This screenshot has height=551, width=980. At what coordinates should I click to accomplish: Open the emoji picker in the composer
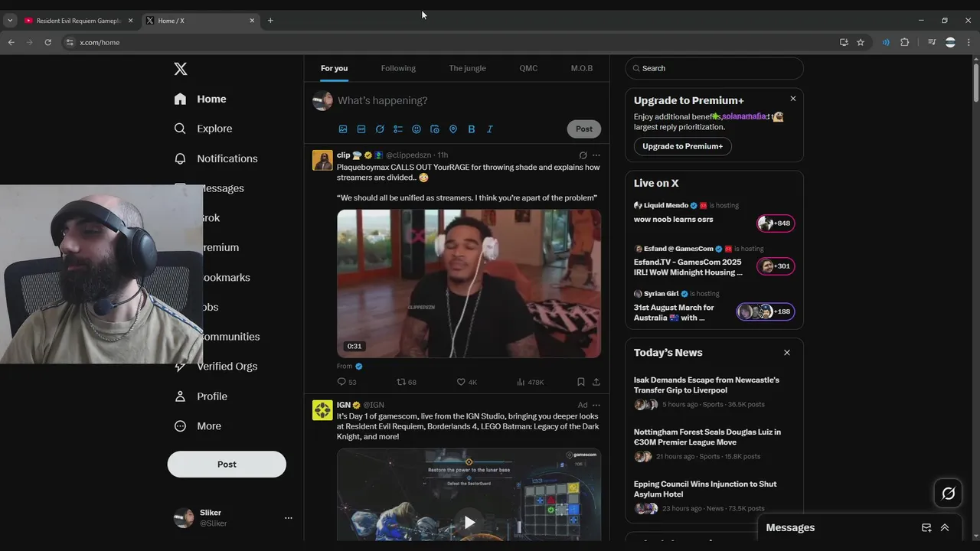click(416, 129)
